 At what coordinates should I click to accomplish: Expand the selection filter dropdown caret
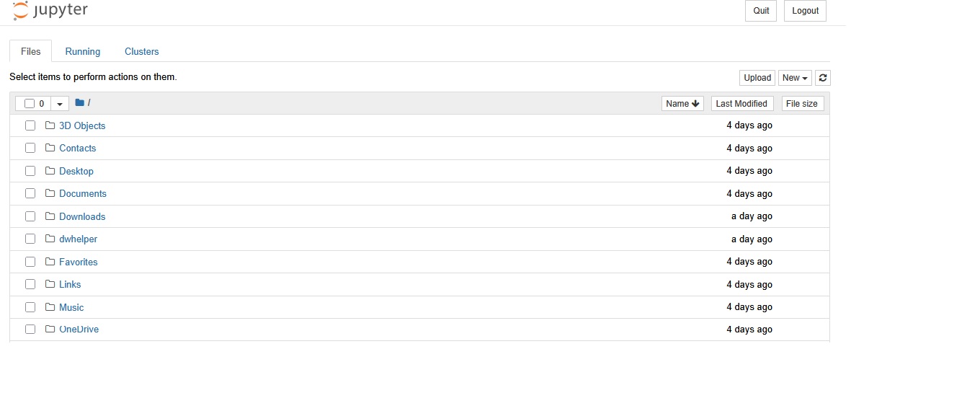(x=60, y=104)
